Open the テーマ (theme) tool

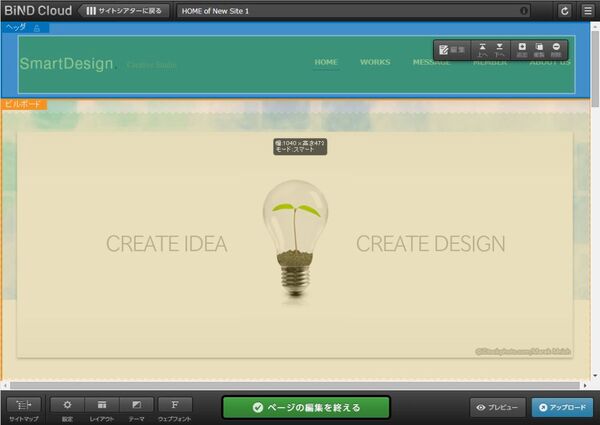click(135, 407)
